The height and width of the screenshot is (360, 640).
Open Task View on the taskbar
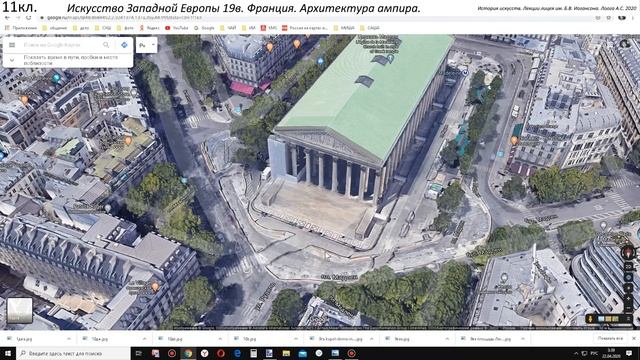[x=139, y=353]
